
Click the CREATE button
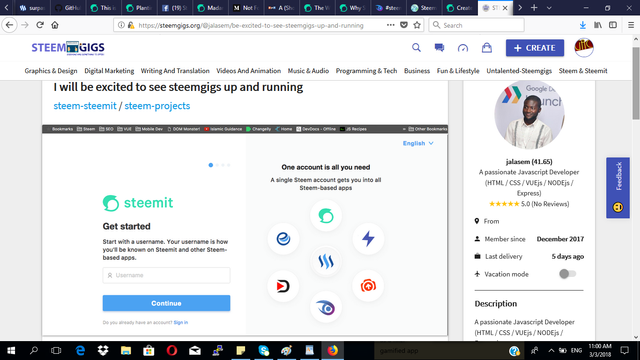point(535,48)
